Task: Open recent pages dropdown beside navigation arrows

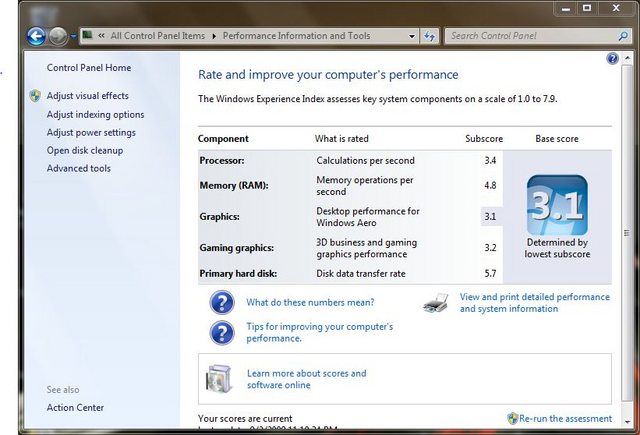Action: tap(73, 36)
